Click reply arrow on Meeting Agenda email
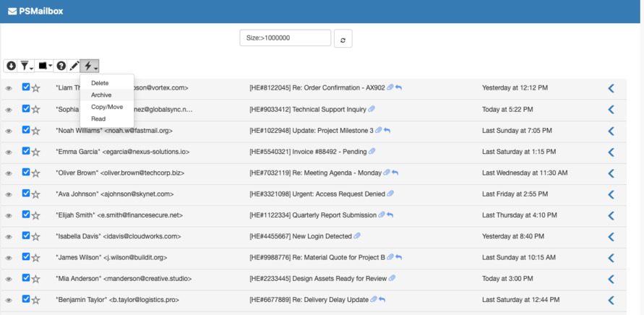644x315 pixels. [x=395, y=173]
